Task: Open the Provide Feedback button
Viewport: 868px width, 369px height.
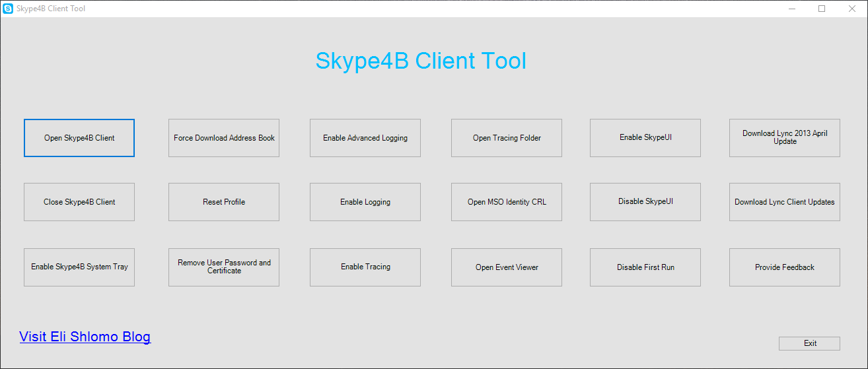Action: click(x=785, y=267)
